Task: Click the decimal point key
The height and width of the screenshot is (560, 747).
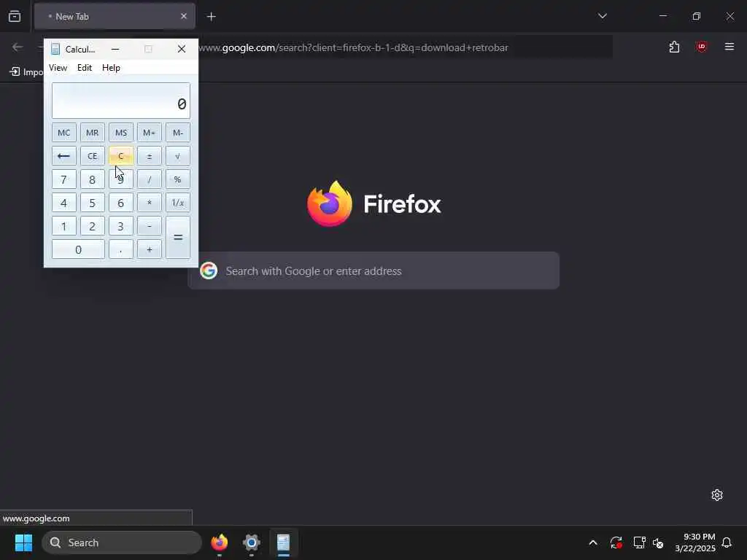Action: point(120,249)
